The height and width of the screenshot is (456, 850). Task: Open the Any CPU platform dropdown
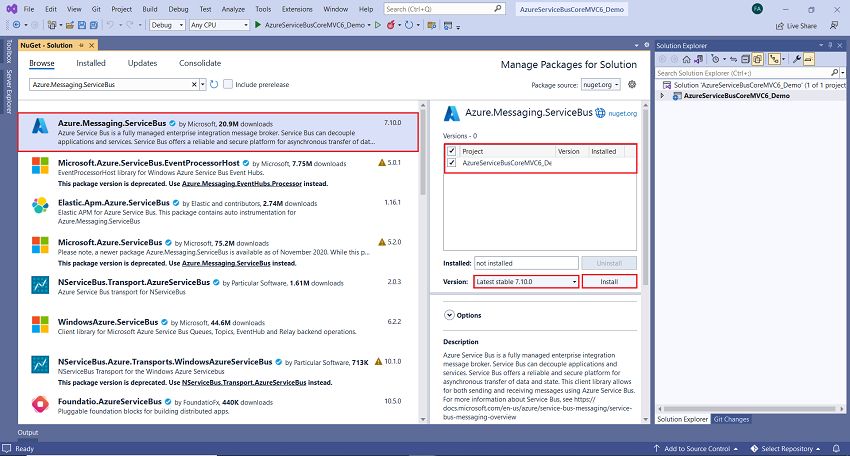[220, 25]
